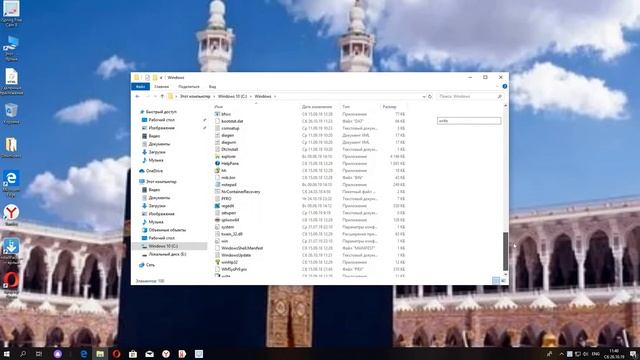Click Этот компьютер in the address bar
Screen dimensions: 640x360
pos(195,96)
